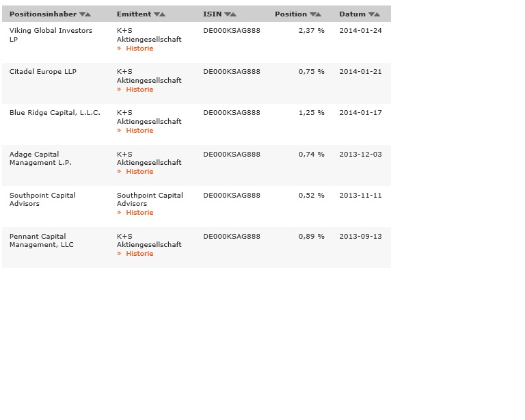Click the date 2013-11-11
Screen dimensions: 525x420
[x=361, y=195]
